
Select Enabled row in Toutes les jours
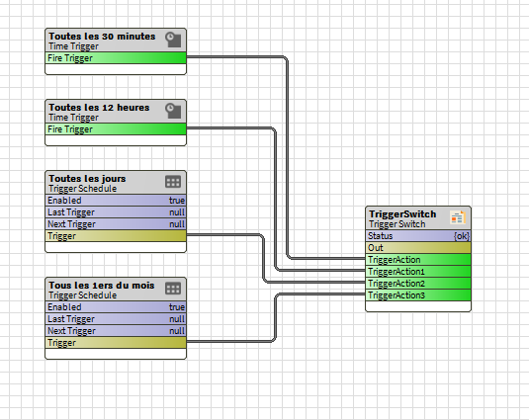click(116, 201)
